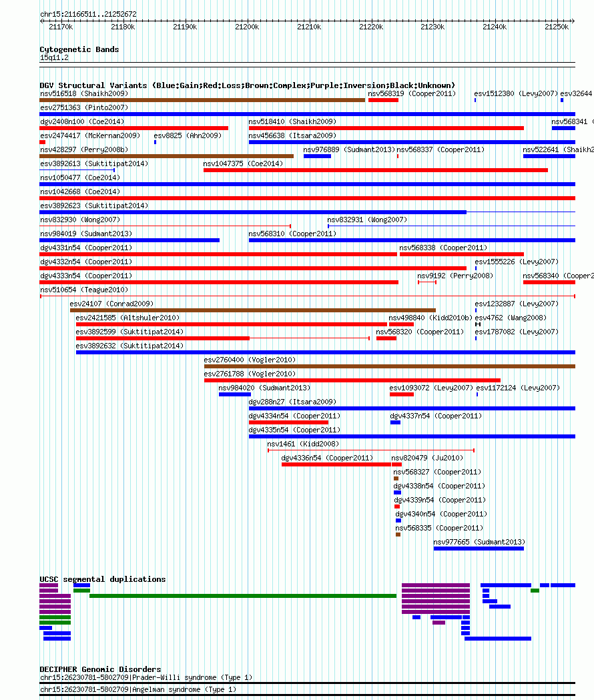The width and height of the screenshot is (594, 700).
Task: Click the nsv832931 (Wong2007) label
Action: (x=367, y=220)
